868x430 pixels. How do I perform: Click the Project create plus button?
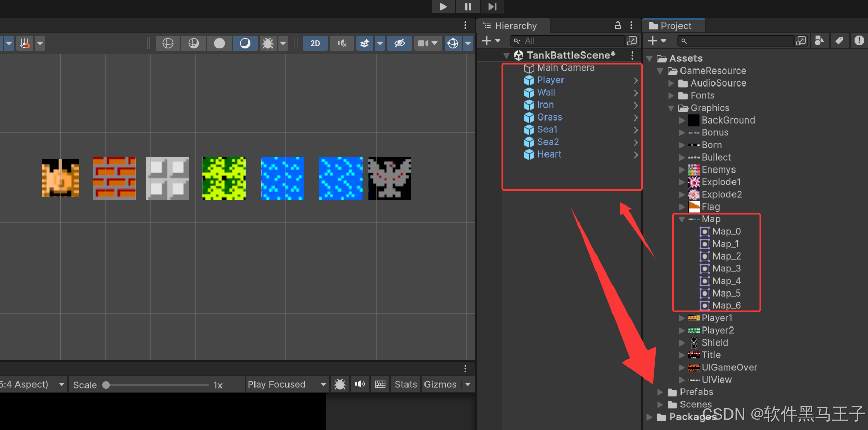pos(657,41)
